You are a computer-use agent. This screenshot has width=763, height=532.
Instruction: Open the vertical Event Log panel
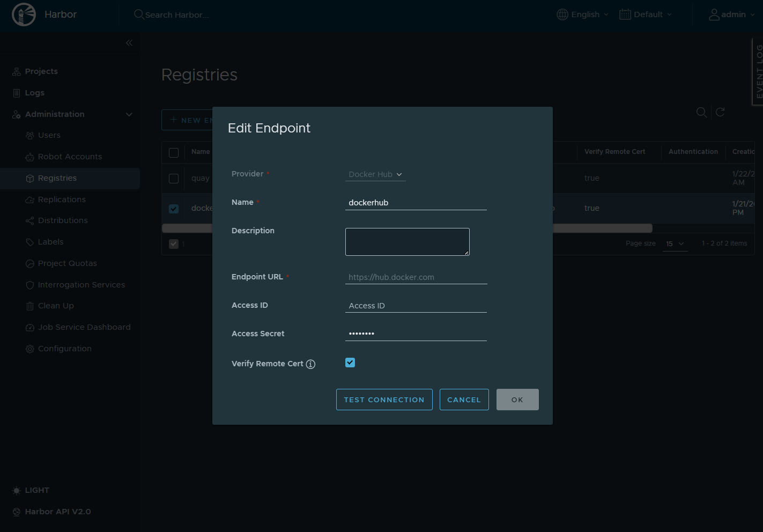coord(758,72)
